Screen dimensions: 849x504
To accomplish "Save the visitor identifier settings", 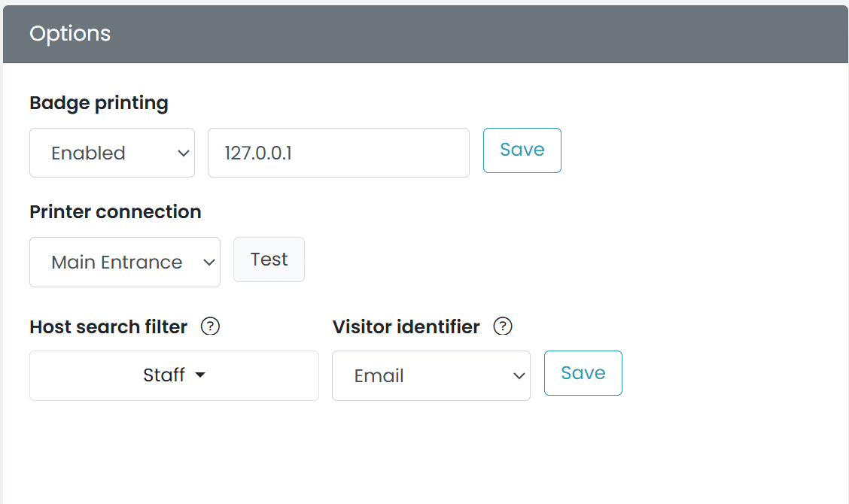I will 583,372.
